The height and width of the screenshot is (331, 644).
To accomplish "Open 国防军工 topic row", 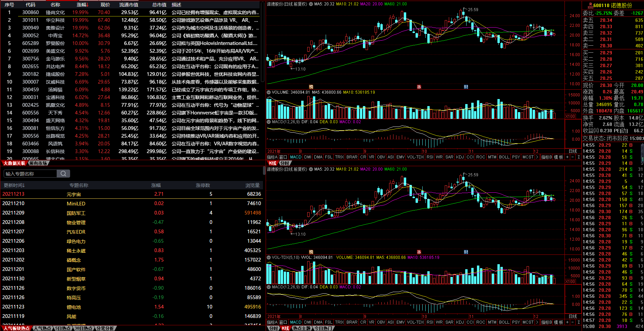I will coord(131,213).
